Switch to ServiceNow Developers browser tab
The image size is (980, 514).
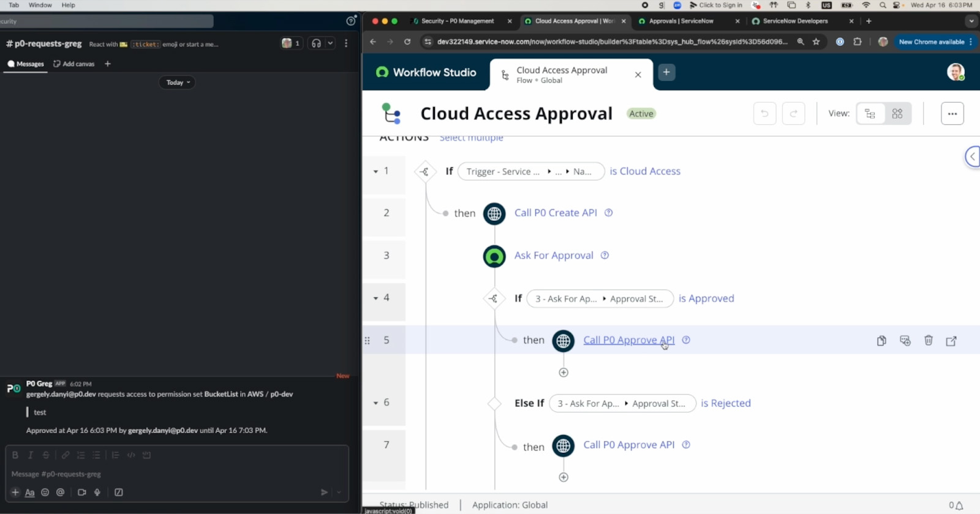coord(795,21)
